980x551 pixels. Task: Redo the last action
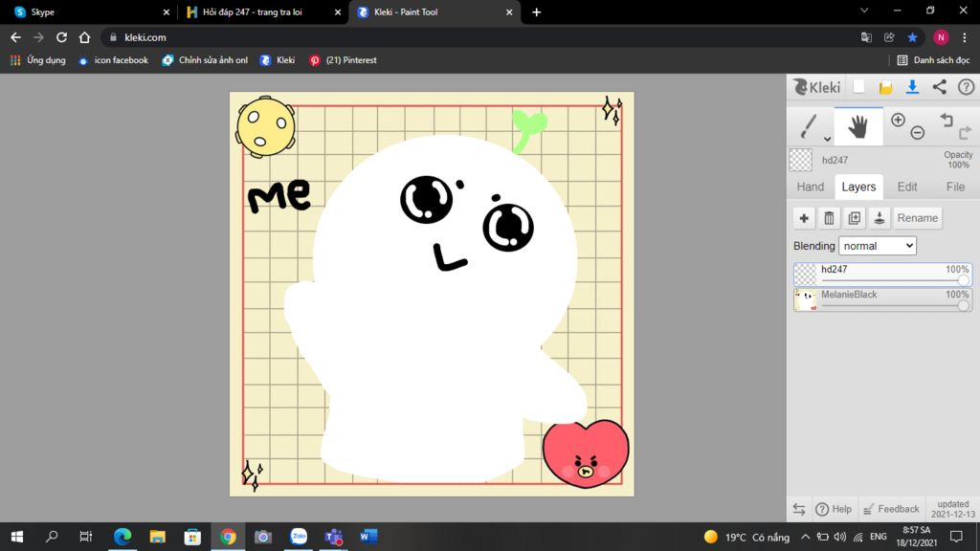coord(965,132)
